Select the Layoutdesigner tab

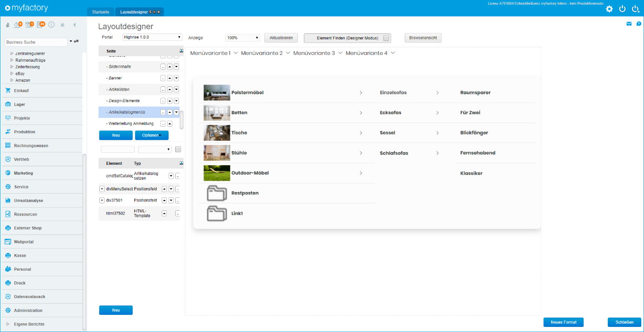pos(139,12)
